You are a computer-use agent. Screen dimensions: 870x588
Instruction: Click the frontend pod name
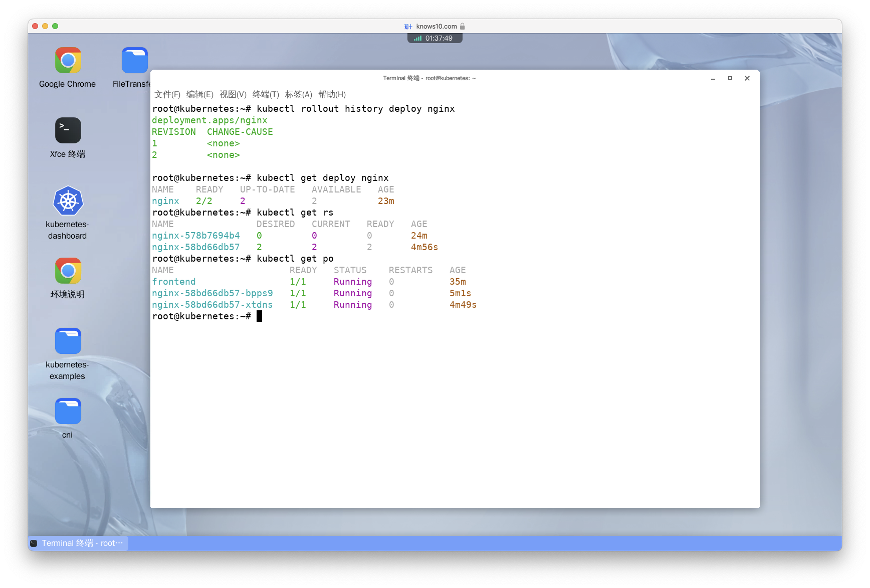174,282
